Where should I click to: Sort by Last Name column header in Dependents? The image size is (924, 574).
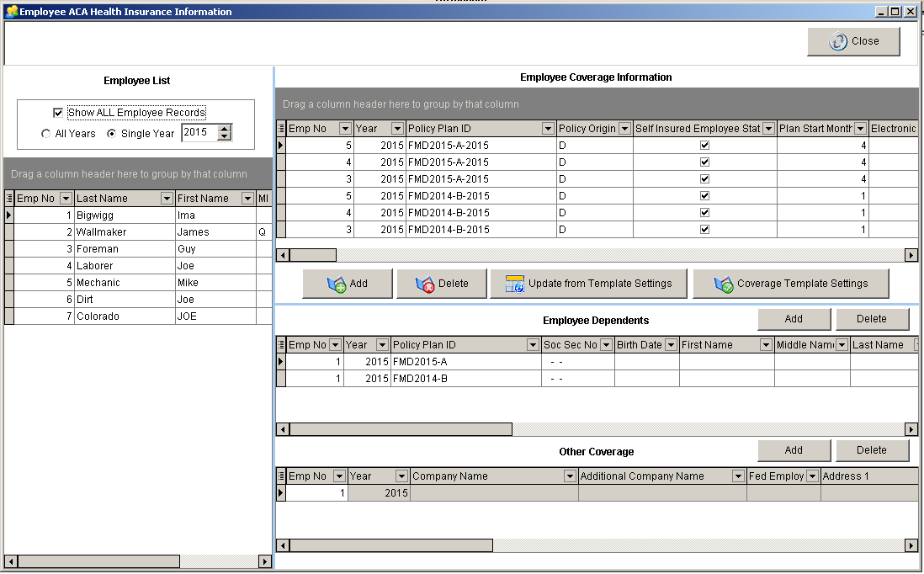pos(882,345)
